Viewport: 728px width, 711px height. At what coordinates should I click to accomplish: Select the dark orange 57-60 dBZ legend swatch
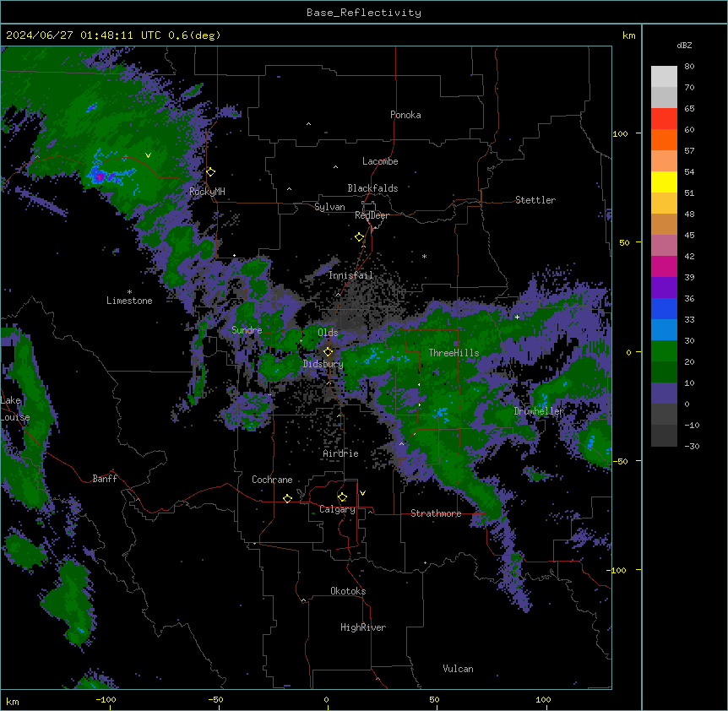664,139
